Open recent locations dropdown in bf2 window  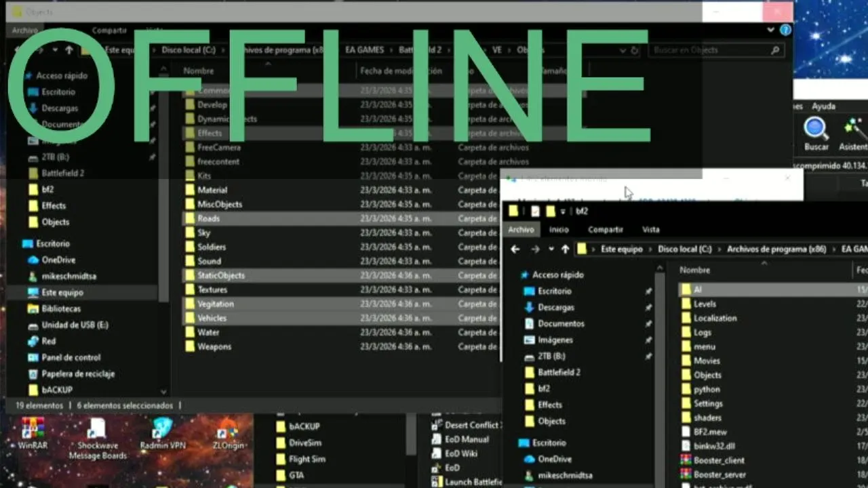pyautogui.click(x=551, y=249)
